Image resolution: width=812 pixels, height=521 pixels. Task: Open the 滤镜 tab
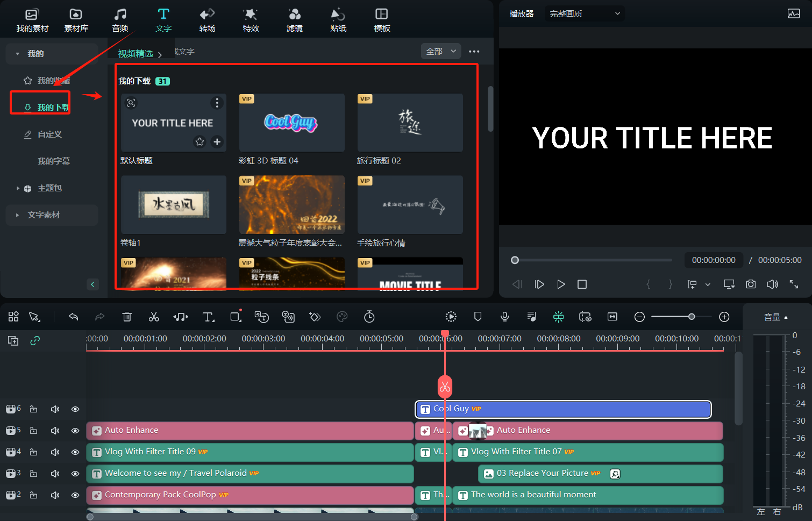coord(294,20)
